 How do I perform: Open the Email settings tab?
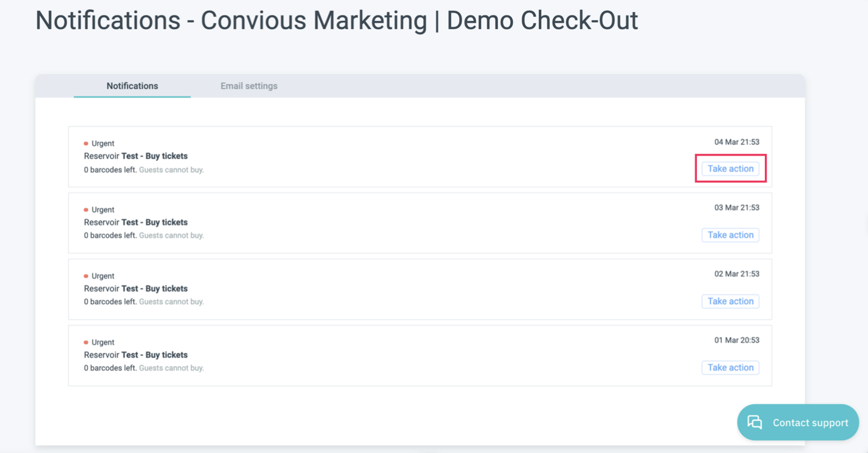pos(249,86)
